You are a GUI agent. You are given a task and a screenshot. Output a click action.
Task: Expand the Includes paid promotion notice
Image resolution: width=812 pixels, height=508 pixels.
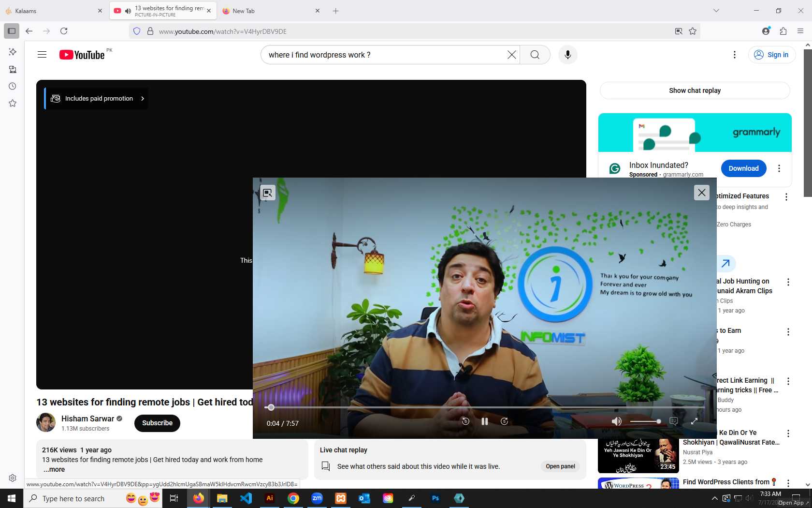(x=97, y=98)
